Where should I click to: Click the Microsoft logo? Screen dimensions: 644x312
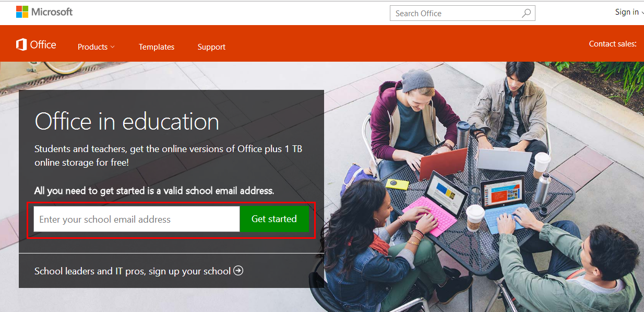coord(44,12)
